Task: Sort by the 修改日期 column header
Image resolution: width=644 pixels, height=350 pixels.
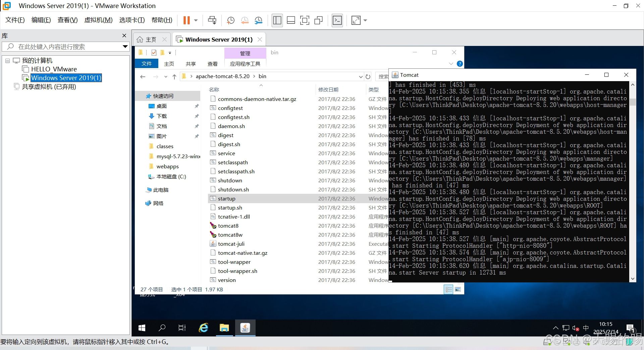Action: 328,90
